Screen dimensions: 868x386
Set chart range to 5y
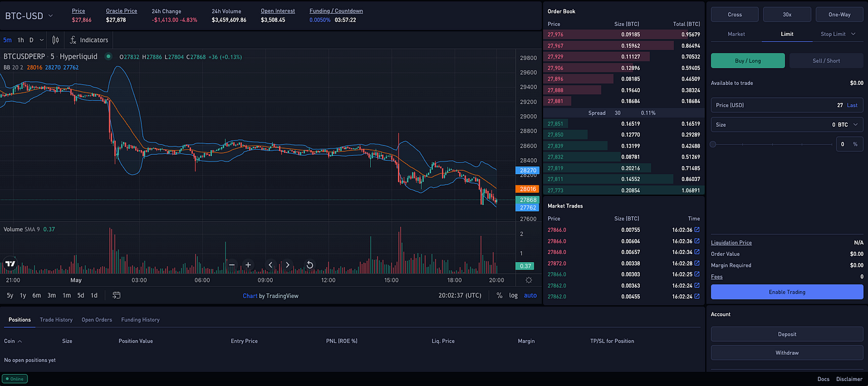coord(10,296)
